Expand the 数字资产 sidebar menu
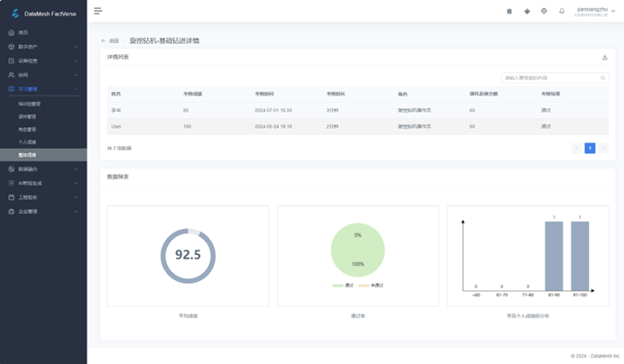Viewport: 624px width, 364px height. click(x=43, y=47)
